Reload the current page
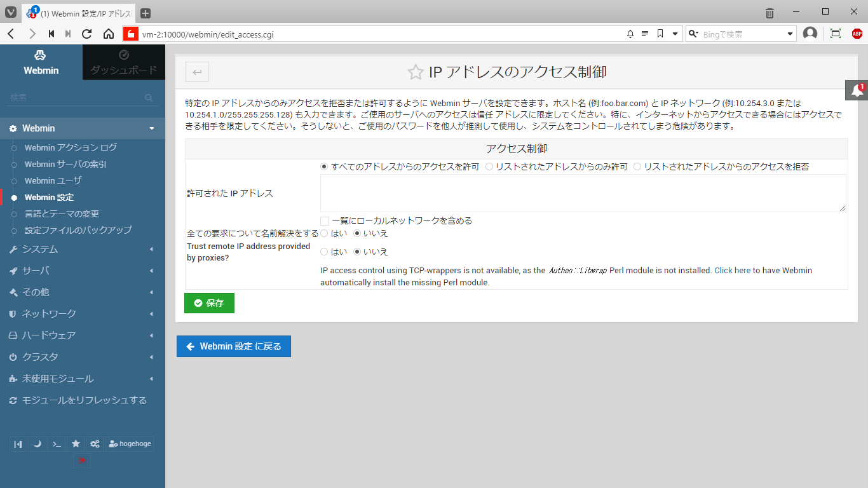This screenshot has height=488, width=868. point(87,34)
